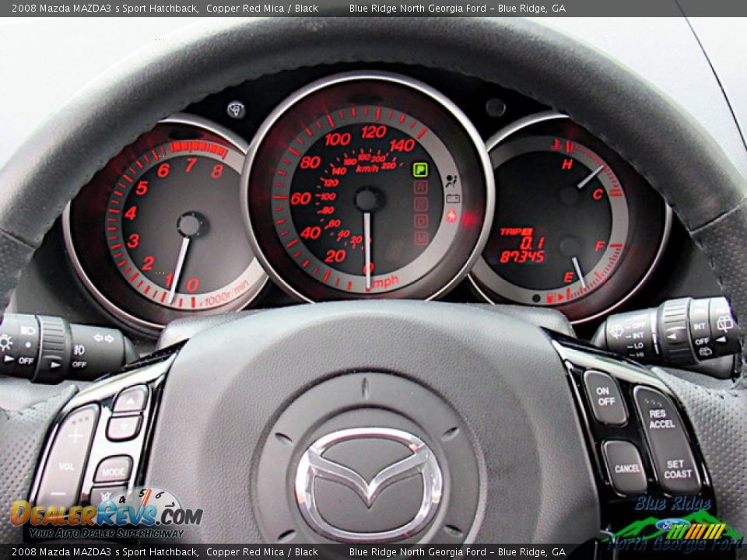Tap the low fuel warning icon
The image size is (747, 560).
(452, 215)
